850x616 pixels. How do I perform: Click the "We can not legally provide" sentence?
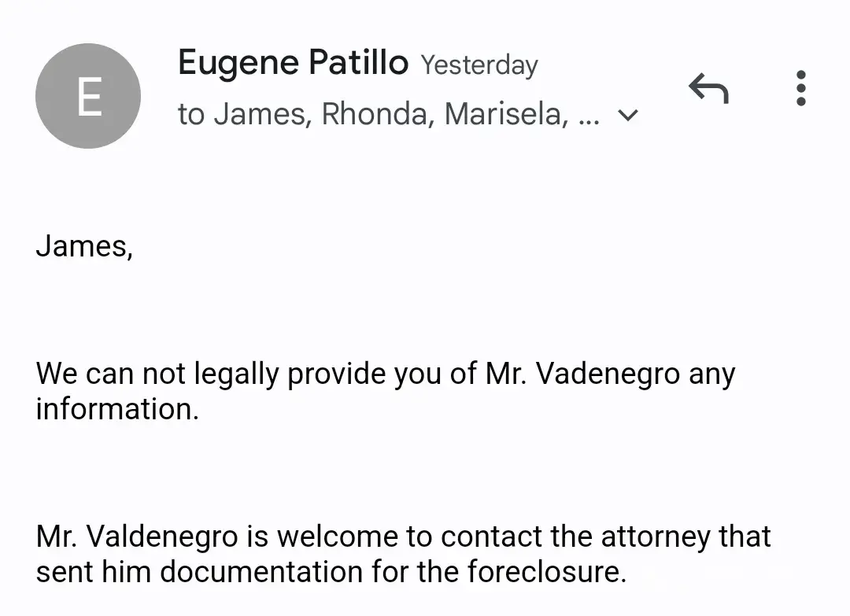[236, 374]
